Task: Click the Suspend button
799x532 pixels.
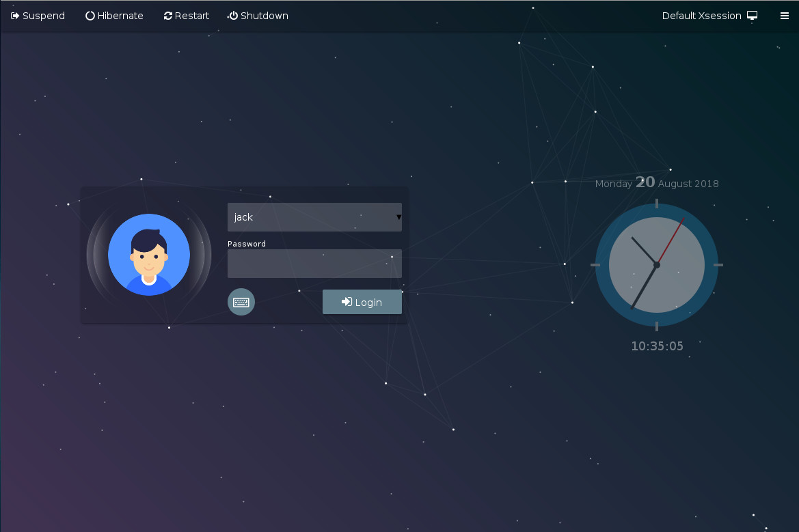Action: coord(38,16)
